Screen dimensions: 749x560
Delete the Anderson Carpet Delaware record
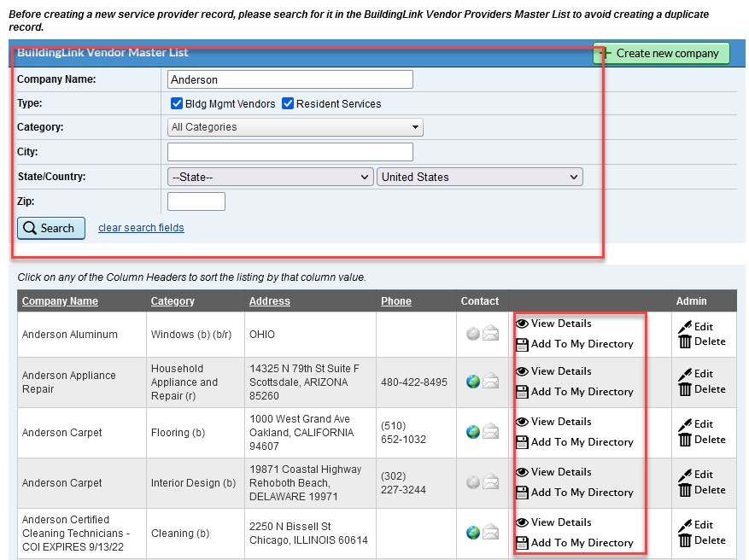coord(702,490)
